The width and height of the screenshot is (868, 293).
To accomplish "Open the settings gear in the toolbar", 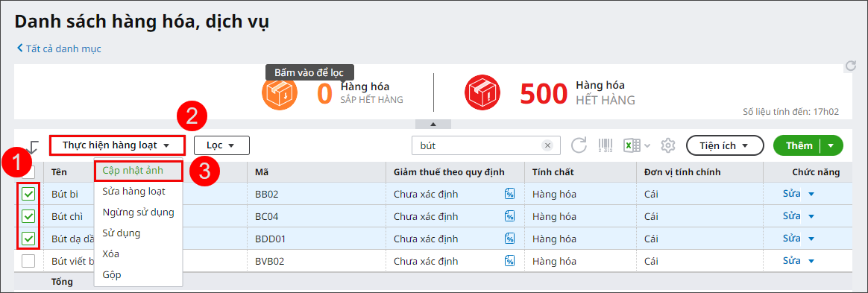I will 668,145.
